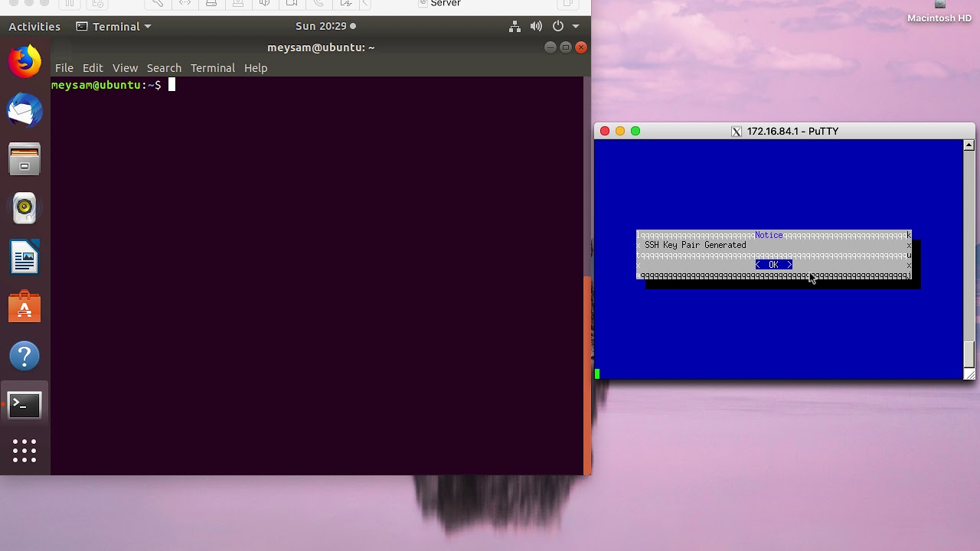Select OK in the PuTTY Notice dialog
This screenshot has height=551, width=980.
pyautogui.click(x=773, y=265)
